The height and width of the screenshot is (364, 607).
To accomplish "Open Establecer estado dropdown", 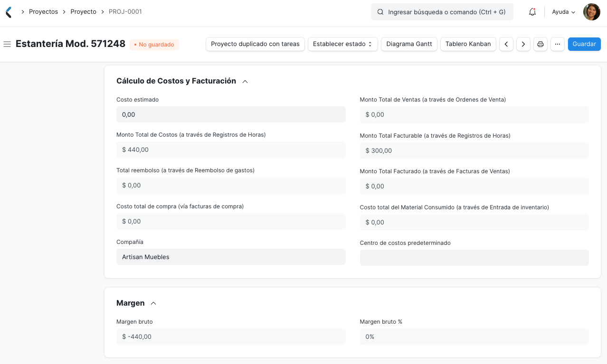I will [x=343, y=44].
